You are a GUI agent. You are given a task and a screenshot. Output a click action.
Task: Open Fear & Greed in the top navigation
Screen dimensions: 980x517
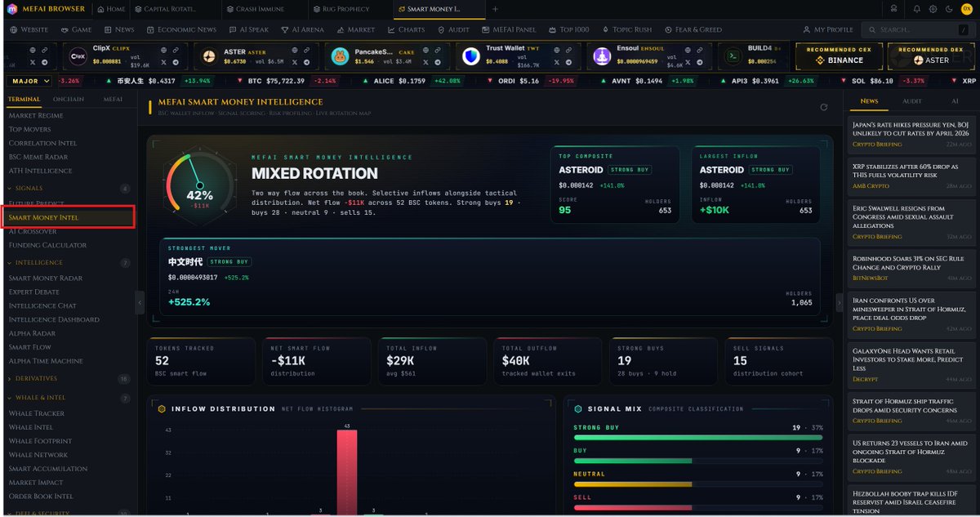point(693,29)
